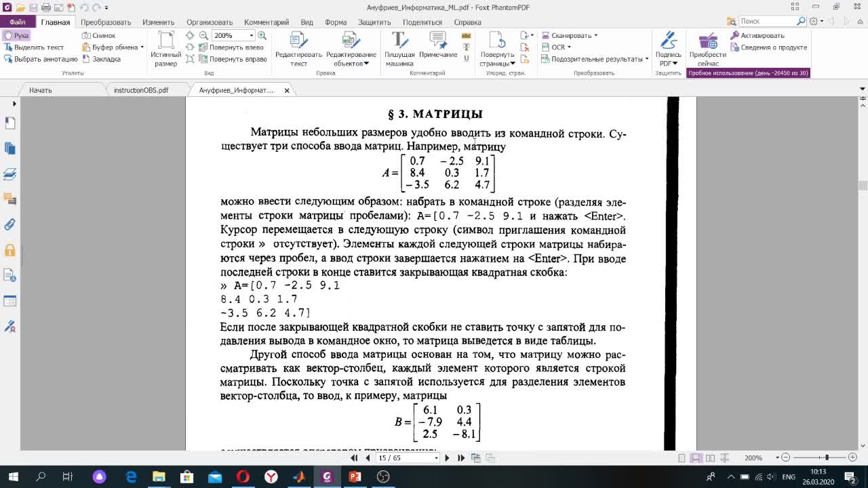
Task: Expand Редактирование объектов dropdown
Action: pos(366,64)
